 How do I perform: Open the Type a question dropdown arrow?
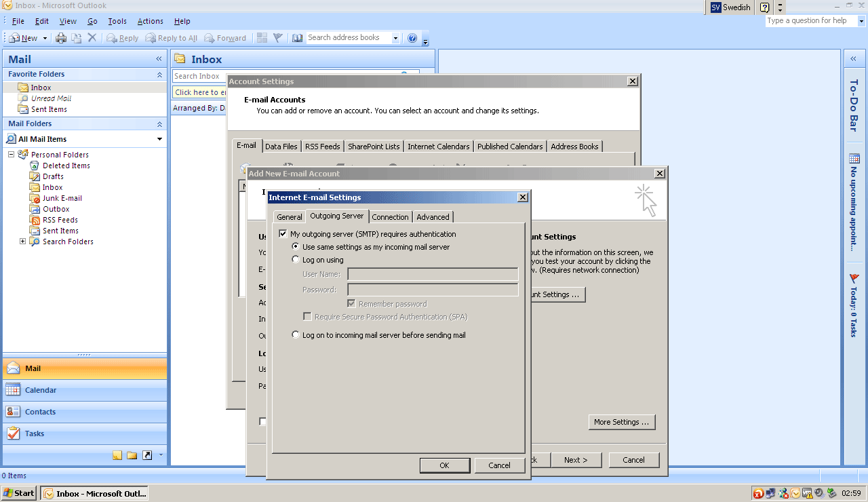(862, 21)
